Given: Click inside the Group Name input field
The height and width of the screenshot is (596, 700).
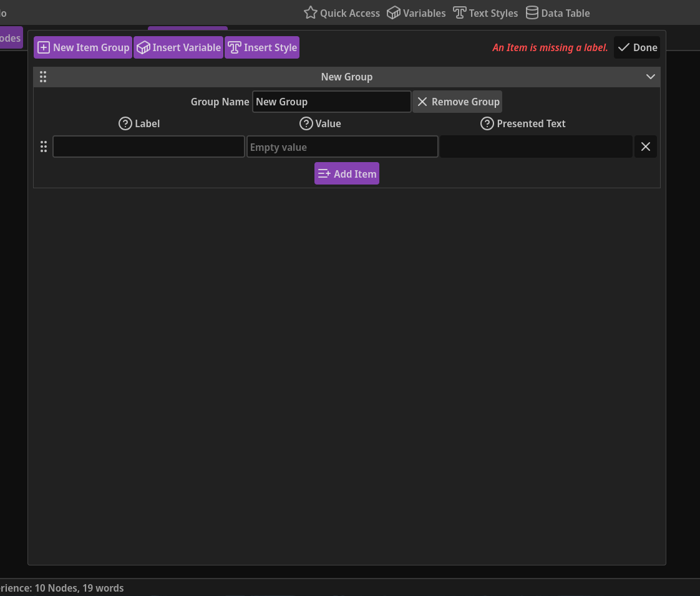Looking at the screenshot, I should [331, 102].
